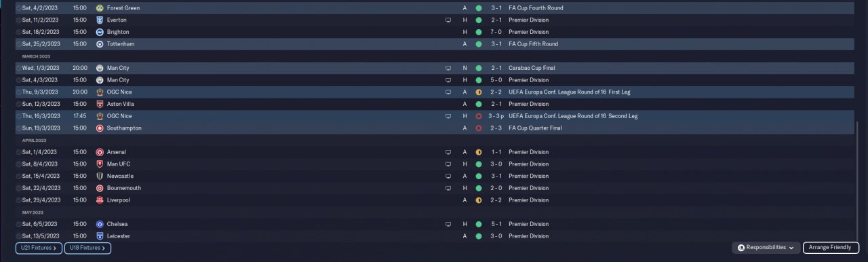Open the U18 Fixtures view
The width and height of the screenshot is (868, 262).
(x=87, y=248)
